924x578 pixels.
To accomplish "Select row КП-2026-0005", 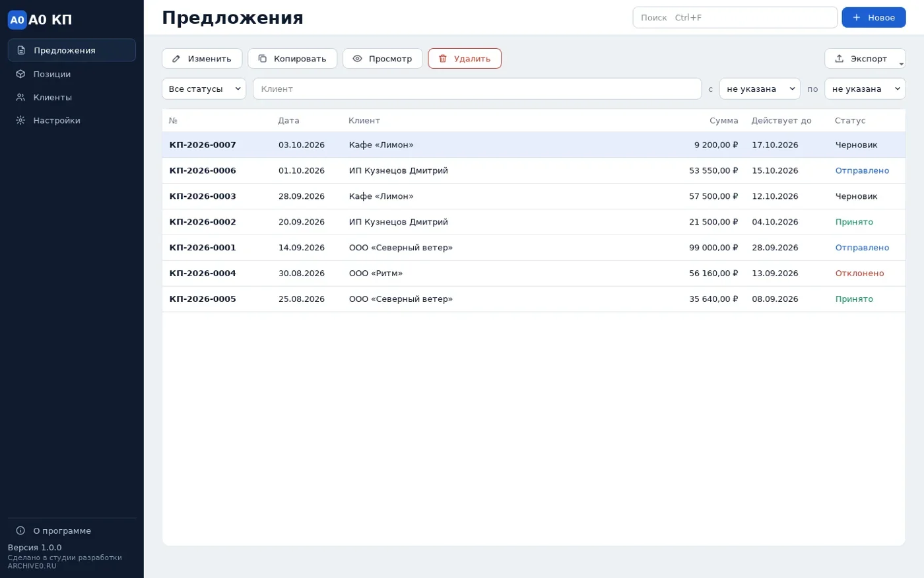I will pyautogui.click(x=534, y=299).
